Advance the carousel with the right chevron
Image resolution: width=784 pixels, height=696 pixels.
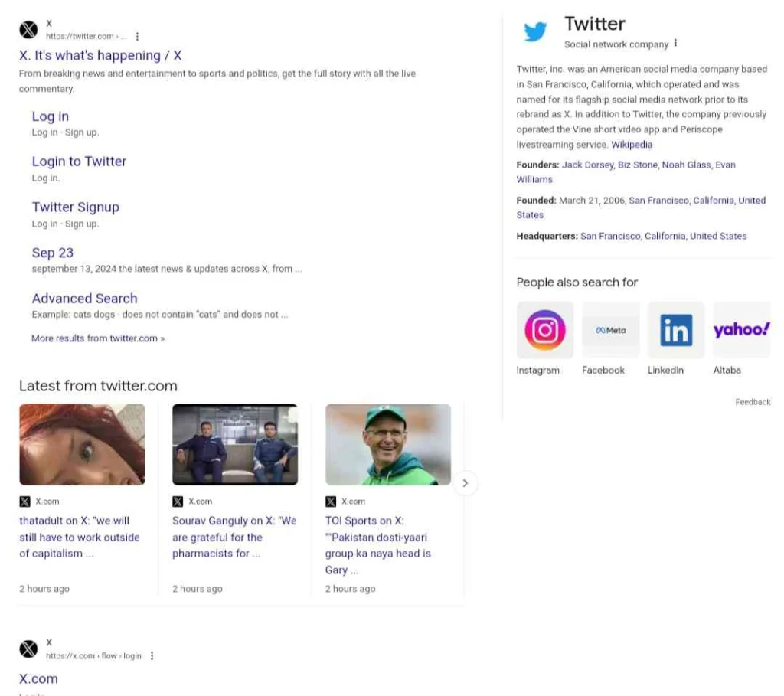[x=465, y=483]
